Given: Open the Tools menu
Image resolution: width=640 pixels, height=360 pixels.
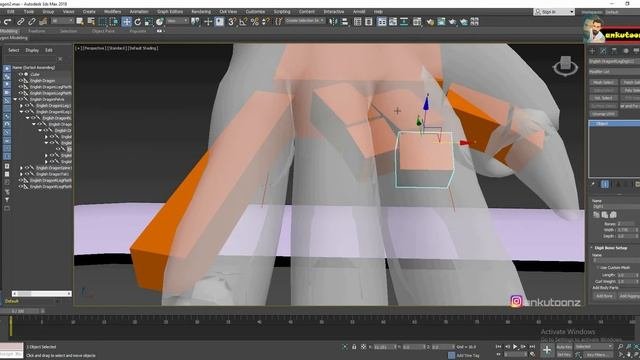Looking at the screenshot, I should coord(29,12).
